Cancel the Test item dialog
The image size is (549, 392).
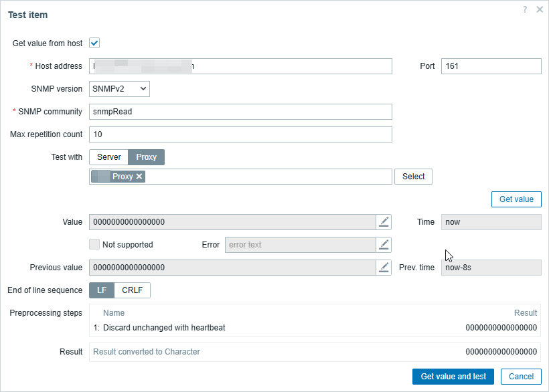click(521, 377)
